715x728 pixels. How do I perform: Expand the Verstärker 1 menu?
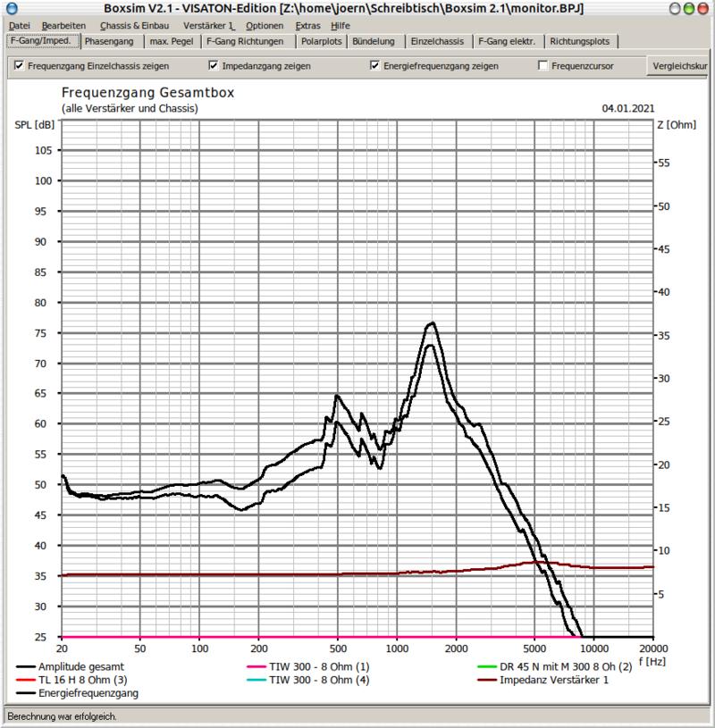(208, 26)
